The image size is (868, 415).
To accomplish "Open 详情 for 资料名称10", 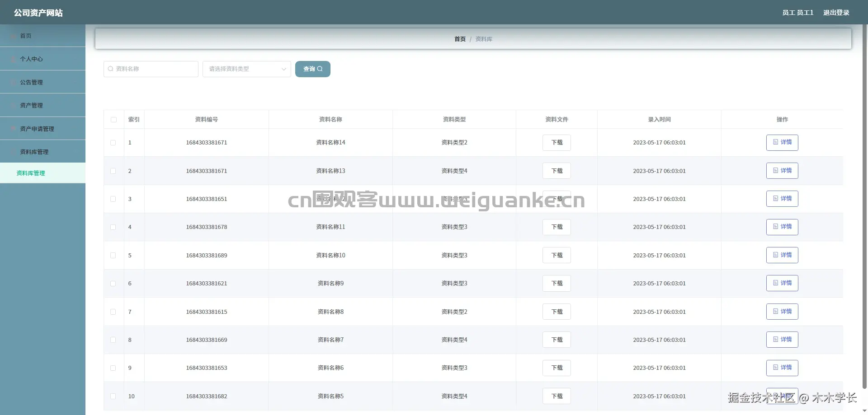I will [782, 255].
